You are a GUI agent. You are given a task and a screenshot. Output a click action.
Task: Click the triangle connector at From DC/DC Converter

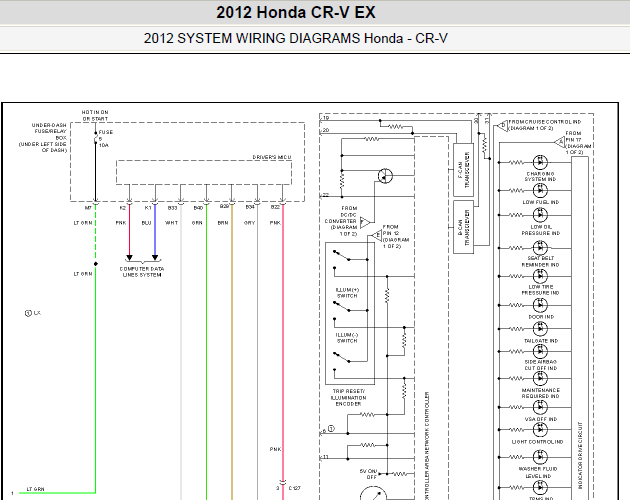pyautogui.click(x=365, y=222)
